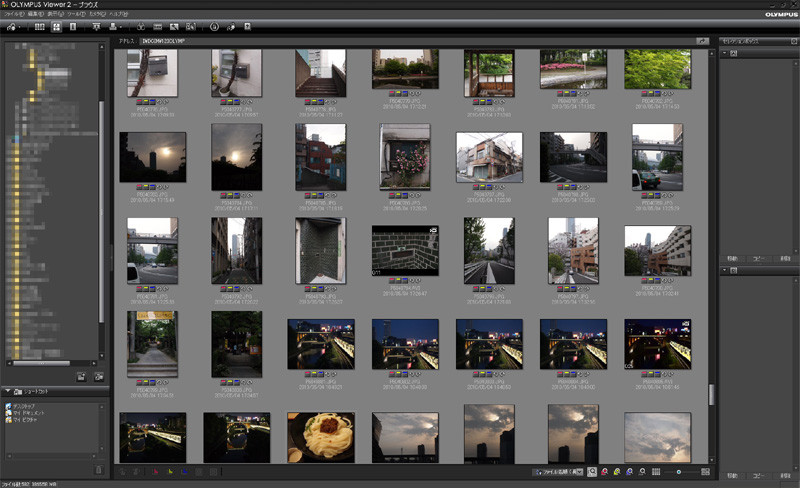Open the print button dropdown arrow
Image resolution: width=800 pixels, height=488 pixels.
(121, 27)
